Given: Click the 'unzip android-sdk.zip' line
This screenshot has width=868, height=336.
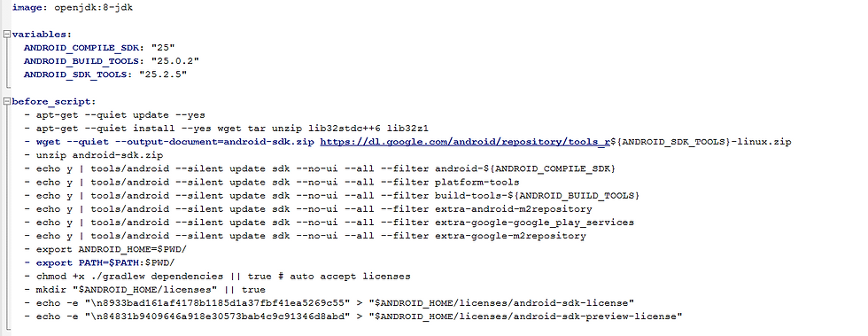Looking at the screenshot, I should (94, 155).
